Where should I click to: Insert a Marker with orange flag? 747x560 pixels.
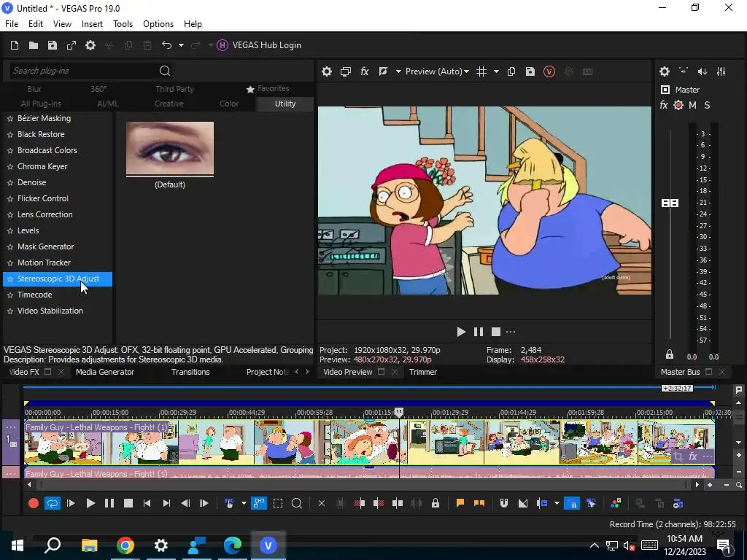(460, 503)
